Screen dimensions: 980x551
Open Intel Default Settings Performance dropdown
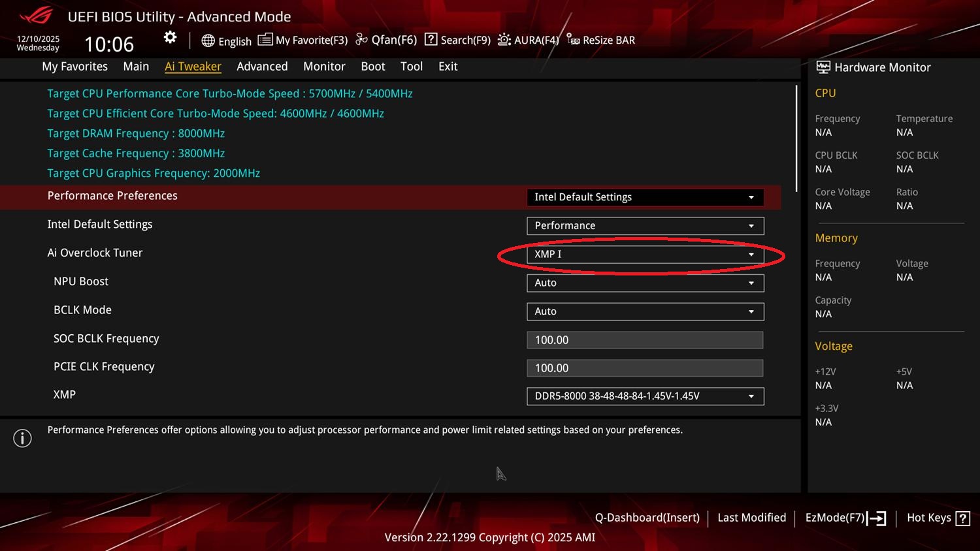(x=645, y=226)
